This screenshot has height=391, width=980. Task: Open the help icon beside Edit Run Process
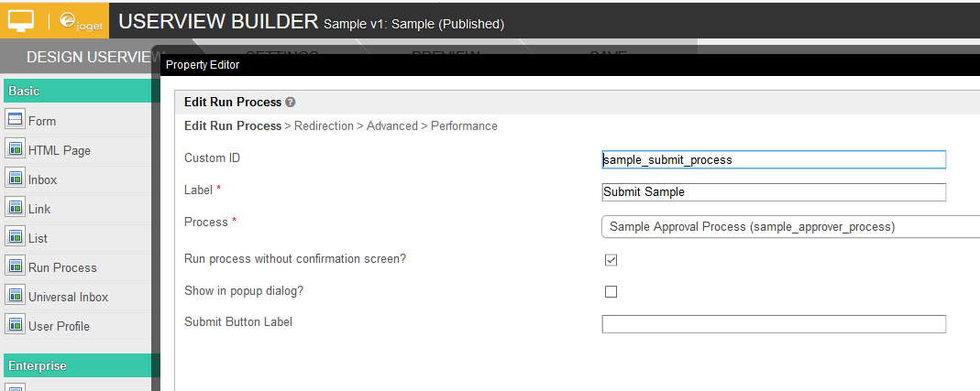[x=291, y=103]
